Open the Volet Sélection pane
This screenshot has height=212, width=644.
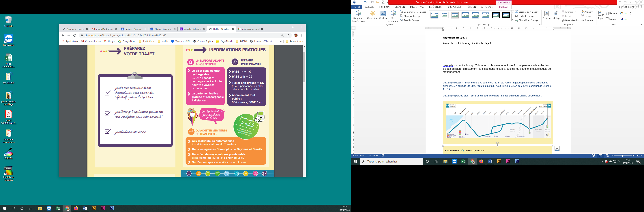(570, 20)
